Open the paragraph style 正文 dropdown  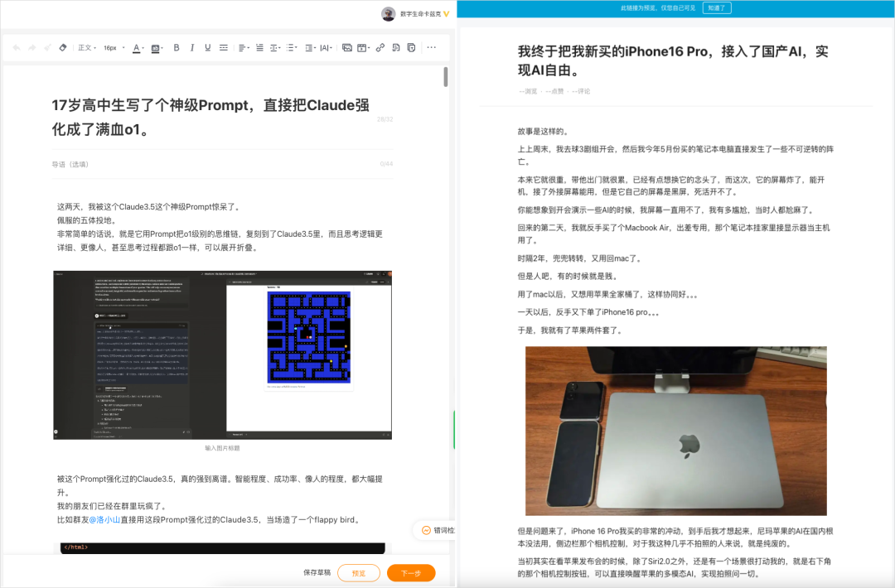[87, 48]
